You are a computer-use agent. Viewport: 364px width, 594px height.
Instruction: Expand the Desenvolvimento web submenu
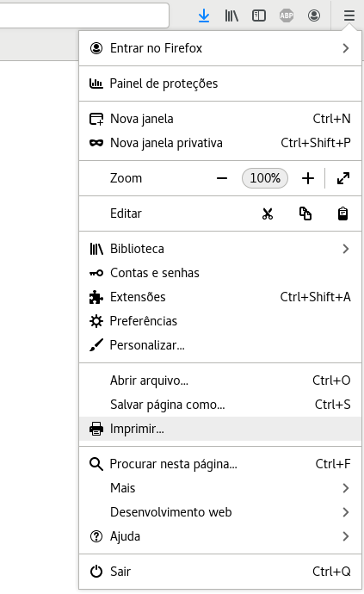(220, 512)
